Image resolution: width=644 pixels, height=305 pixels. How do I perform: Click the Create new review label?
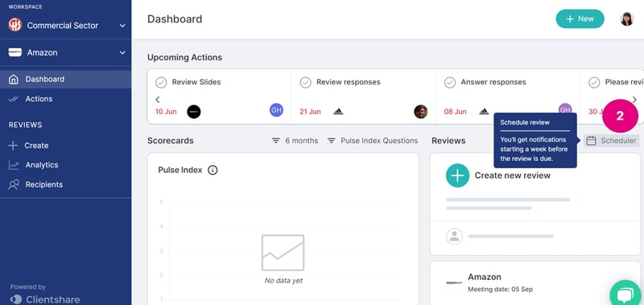coord(513,175)
